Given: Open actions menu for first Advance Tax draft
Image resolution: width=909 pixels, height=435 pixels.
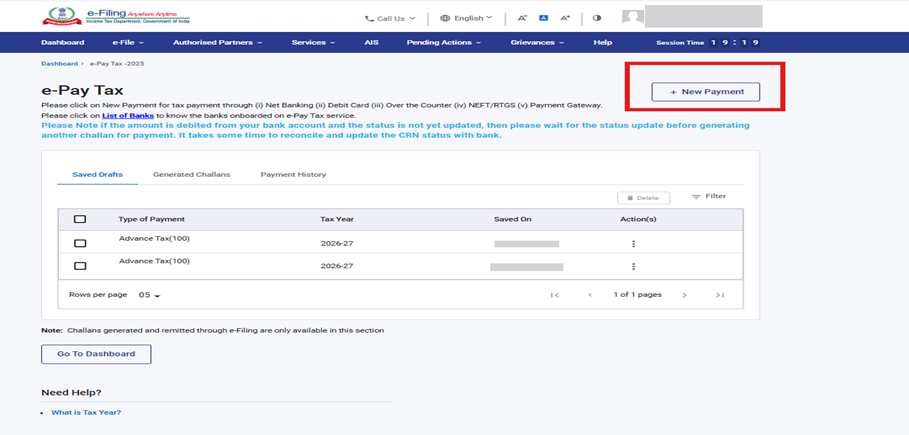Looking at the screenshot, I should tap(633, 244).
